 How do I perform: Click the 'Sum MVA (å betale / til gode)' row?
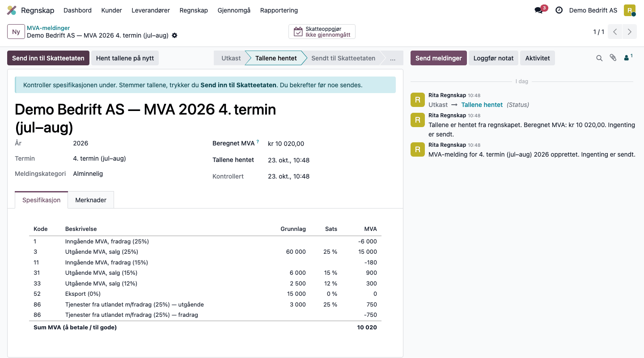(205, 328)
